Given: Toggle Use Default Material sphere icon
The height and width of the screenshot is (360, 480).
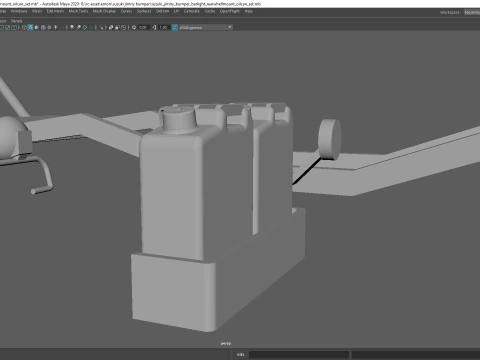Looking at the screenshot, I should coord(37,27).
